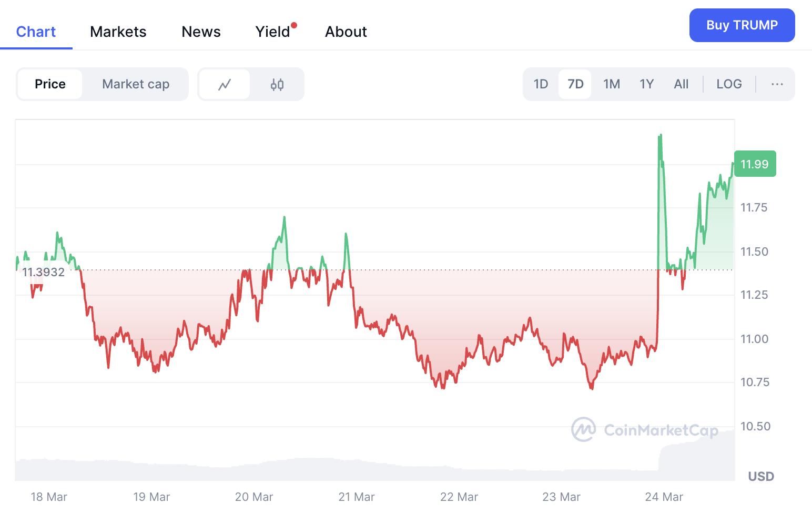Screen dimensions: 812x523
Task: Switch to the Markets tab
Action: click(118, 32)
